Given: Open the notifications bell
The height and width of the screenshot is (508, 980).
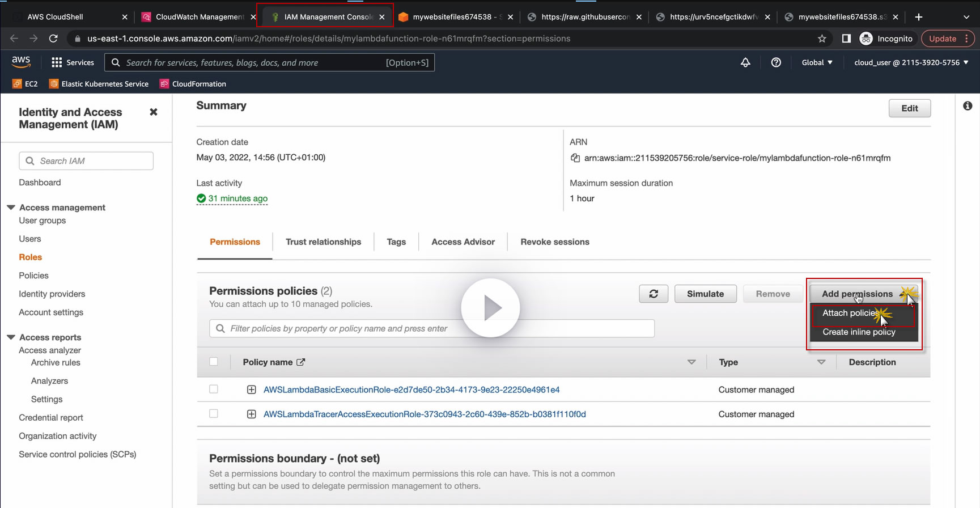Looking at the screenshot, I should tap(745, 62).
